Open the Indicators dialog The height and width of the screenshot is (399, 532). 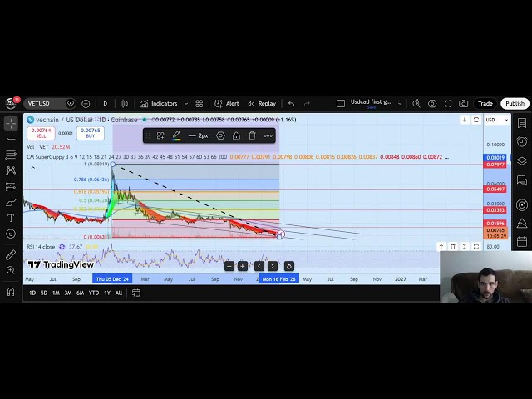click(x=159, y=104)
